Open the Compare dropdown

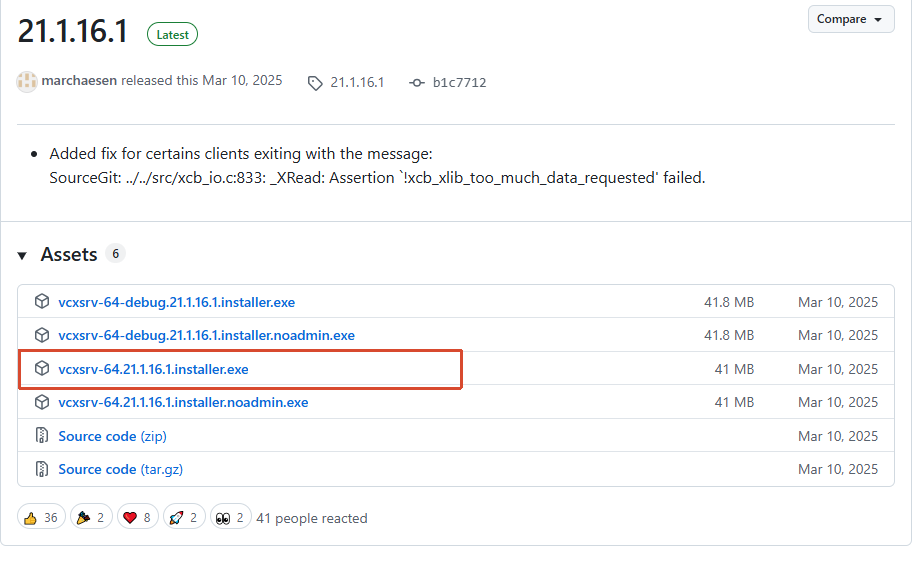pyautogui.click(x=851, y=19)
